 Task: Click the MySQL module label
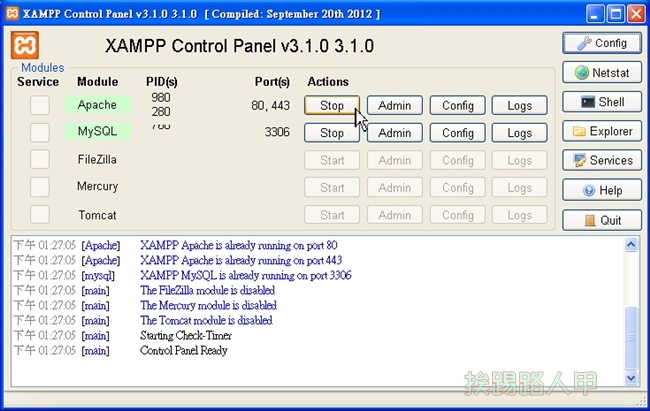pyautogui.click(x=97, y=131)
